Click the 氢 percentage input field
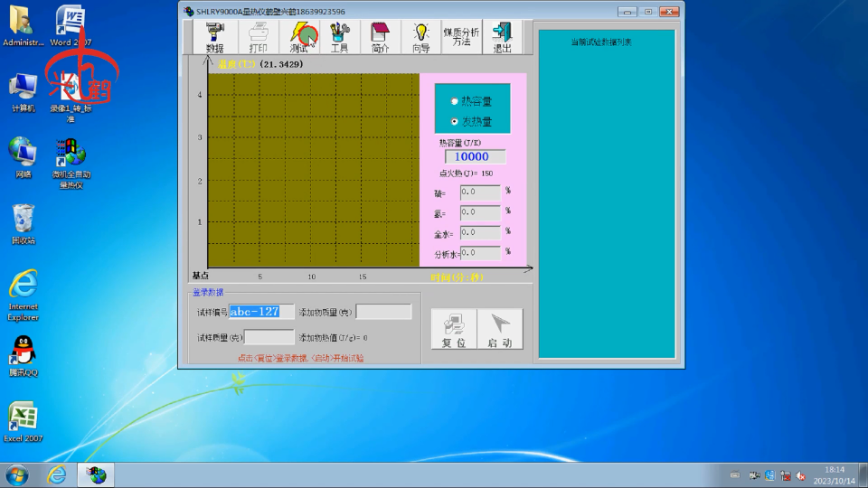This screenshot has width=868, height=488. pos(480,212)
